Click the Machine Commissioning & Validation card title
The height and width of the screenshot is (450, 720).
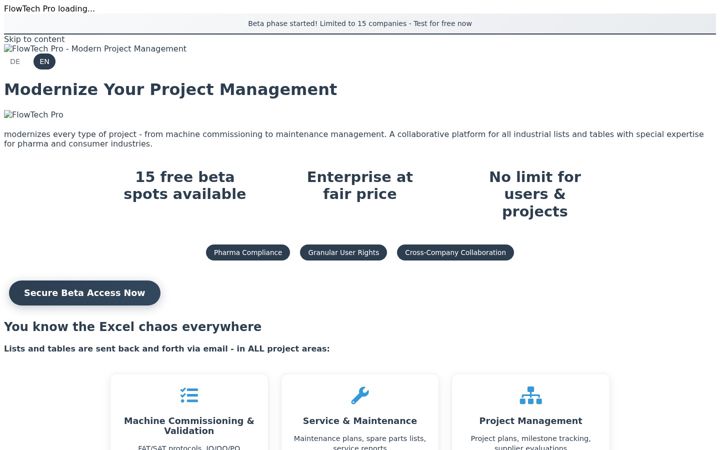click(189, 426)
